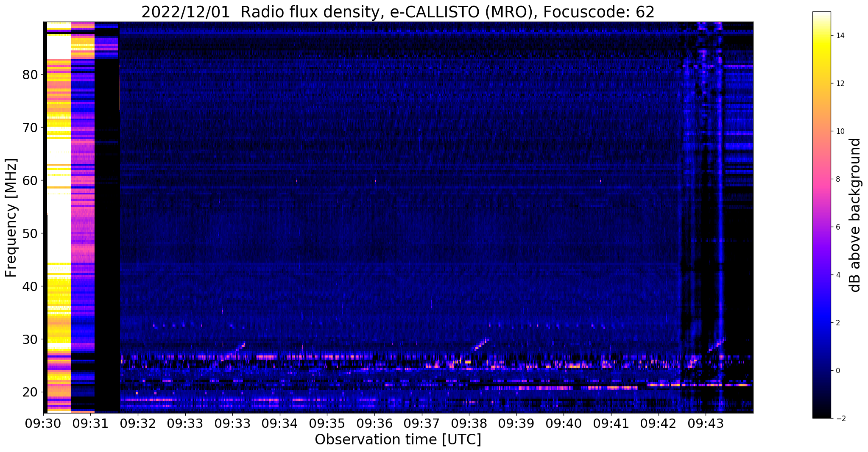Click the 09:34 time tick label
This screenshot has height=452, width=868.
coord(280,423)
